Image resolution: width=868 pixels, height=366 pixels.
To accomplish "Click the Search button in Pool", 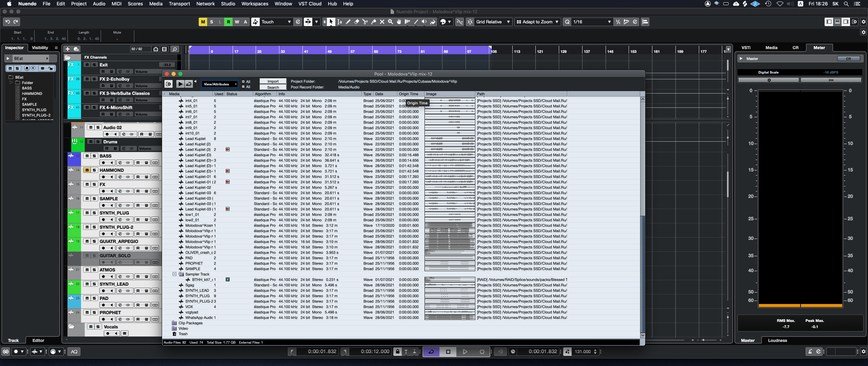I will (x=273, y=87).
